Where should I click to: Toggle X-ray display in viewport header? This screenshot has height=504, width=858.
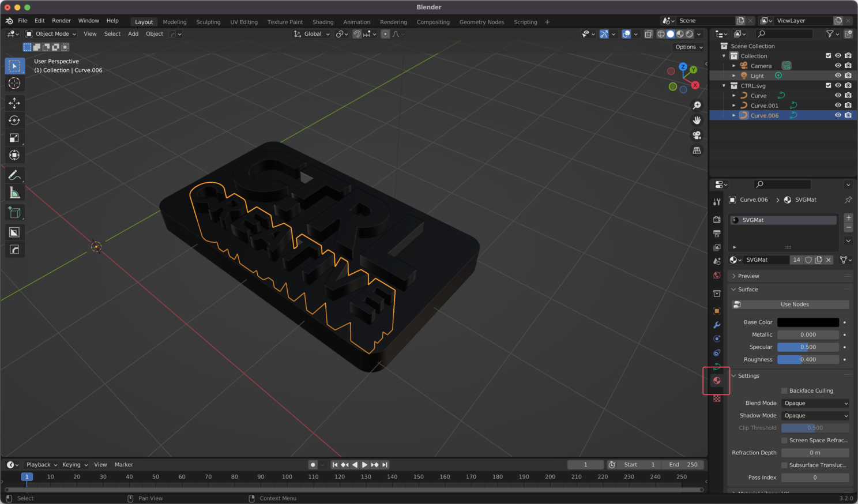(x=648, y=34)
